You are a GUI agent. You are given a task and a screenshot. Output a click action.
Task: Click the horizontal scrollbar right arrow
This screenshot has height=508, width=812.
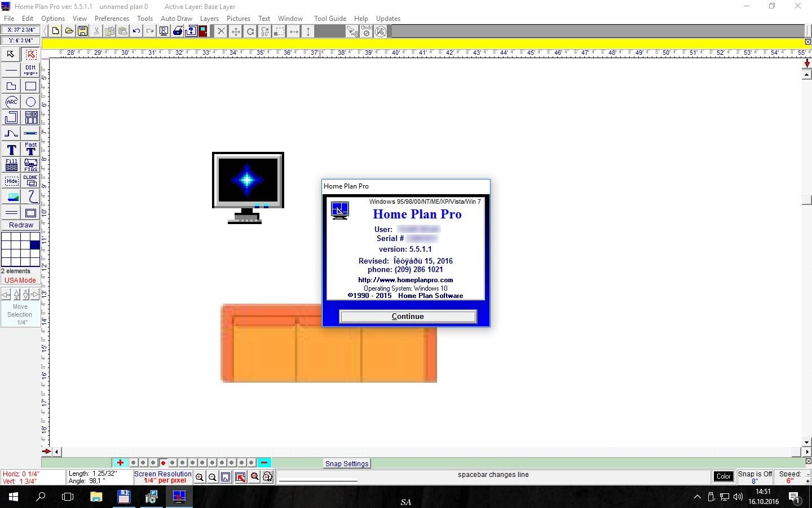807,452
